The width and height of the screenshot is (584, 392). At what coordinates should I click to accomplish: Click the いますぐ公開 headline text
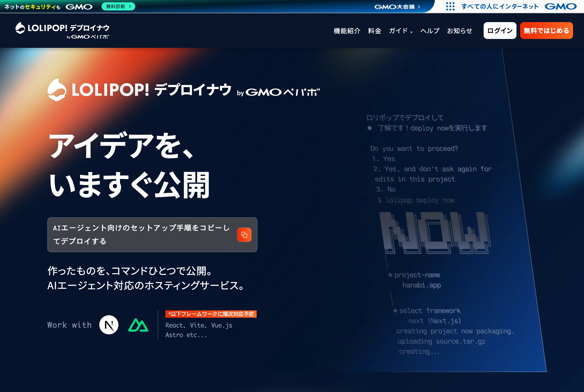[129, 185]
